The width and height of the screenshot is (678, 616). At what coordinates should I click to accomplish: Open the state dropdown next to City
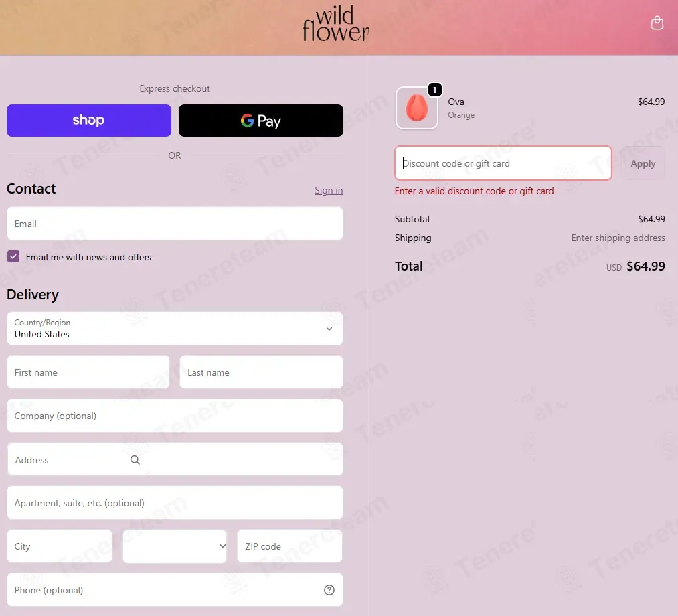coord(175,546)
